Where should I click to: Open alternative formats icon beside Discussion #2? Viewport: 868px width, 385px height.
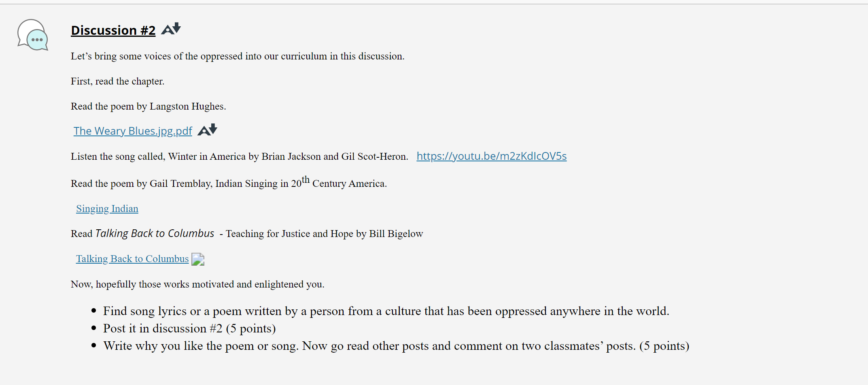click(171, 29)
